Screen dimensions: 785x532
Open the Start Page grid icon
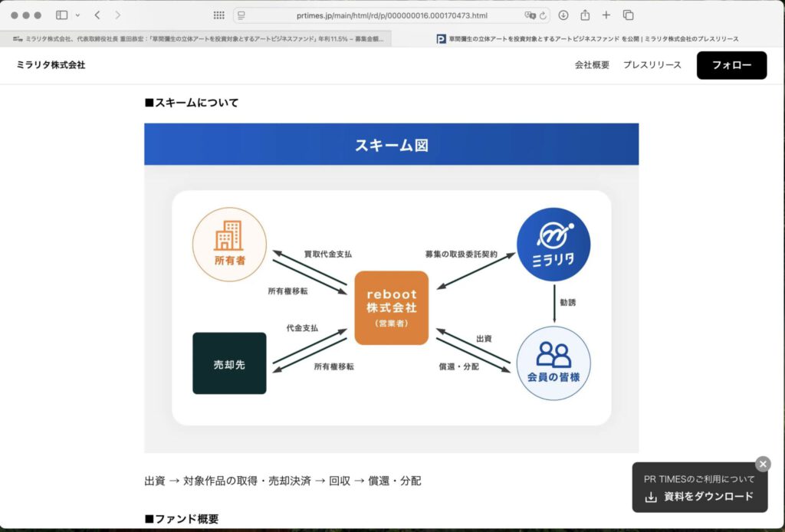[218, 15]
